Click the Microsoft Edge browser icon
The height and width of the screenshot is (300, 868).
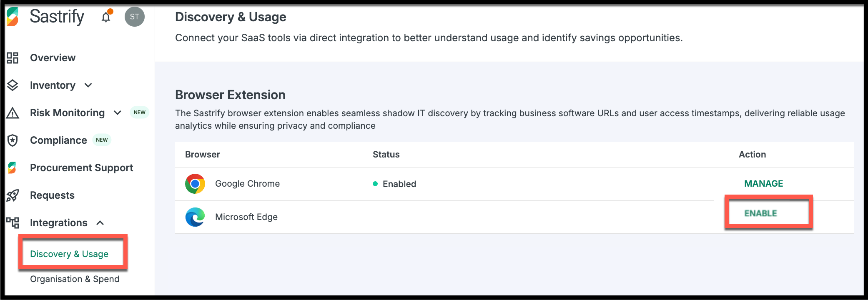tap(195, 217)
